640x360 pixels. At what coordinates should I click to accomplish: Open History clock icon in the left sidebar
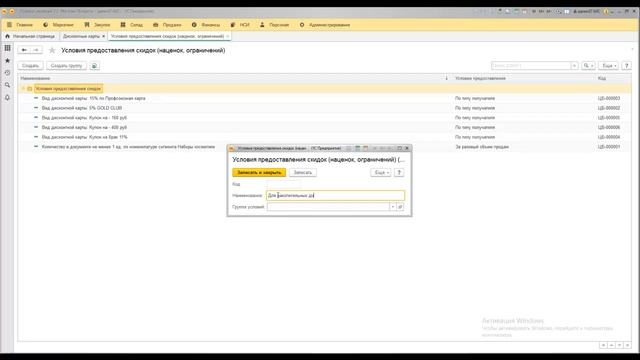(x=7, y=73)
